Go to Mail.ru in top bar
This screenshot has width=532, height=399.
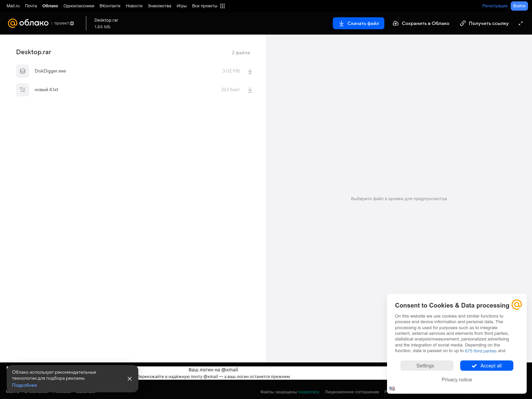[13, 6]
